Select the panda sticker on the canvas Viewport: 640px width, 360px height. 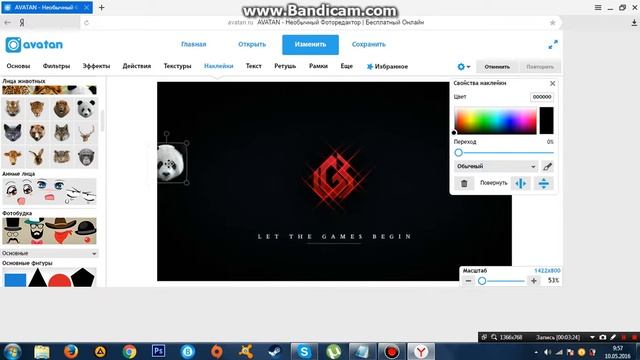pos(171,163)
